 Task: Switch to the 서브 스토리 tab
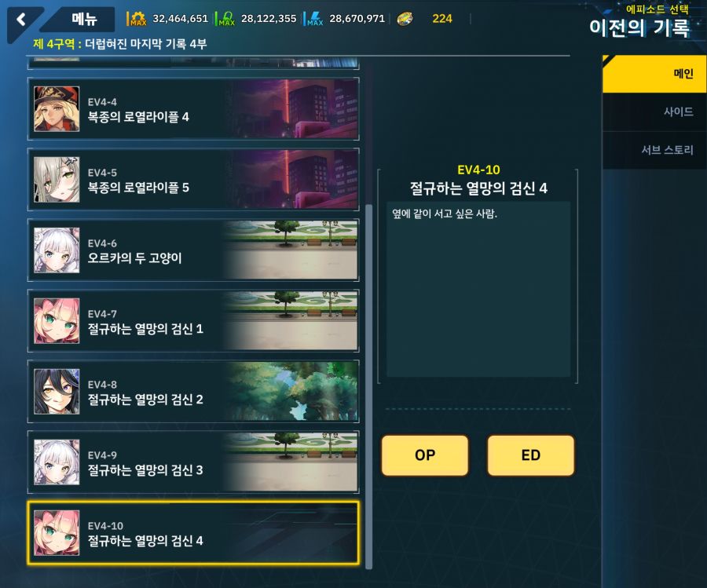654,150
